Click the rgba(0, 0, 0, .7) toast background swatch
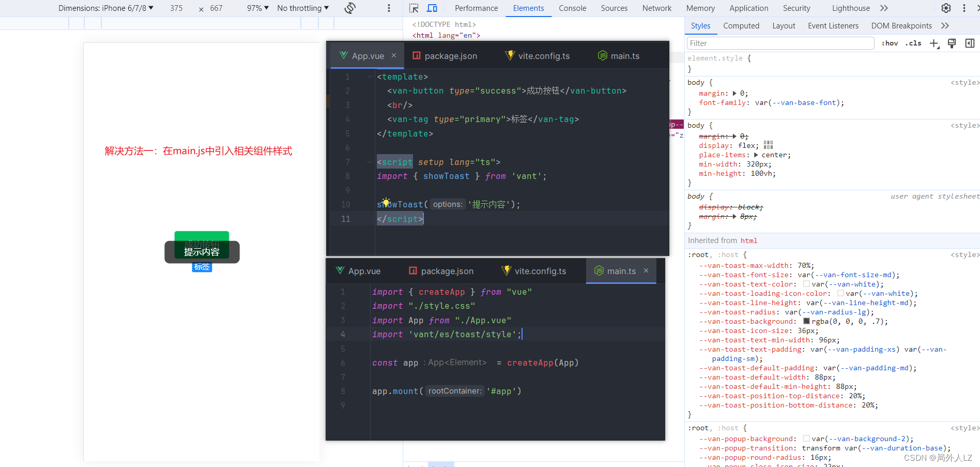The height and width of the screenshot is (467, 980). point(807,321)
